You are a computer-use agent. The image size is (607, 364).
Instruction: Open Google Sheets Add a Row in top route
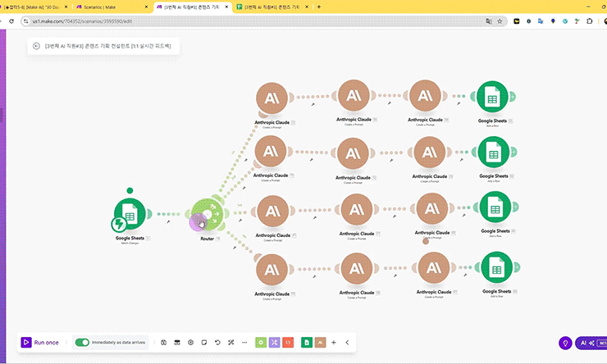click(x=492, y=97)
